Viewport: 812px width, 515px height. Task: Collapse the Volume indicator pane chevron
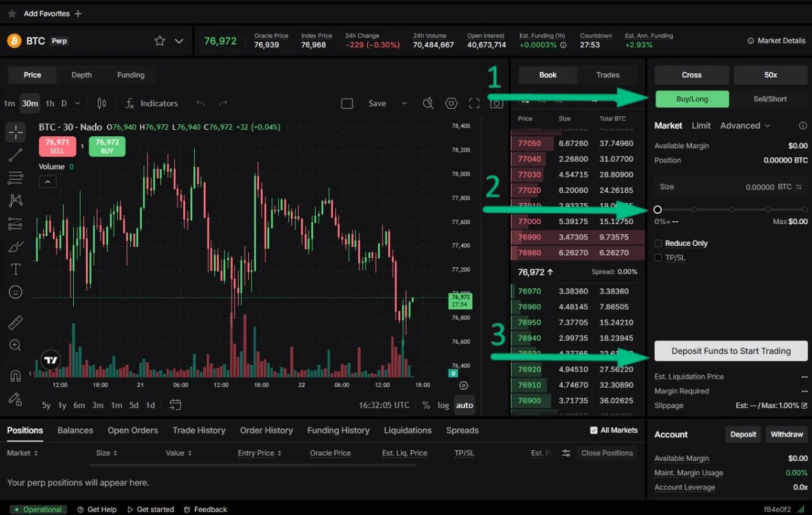point(48,182)
